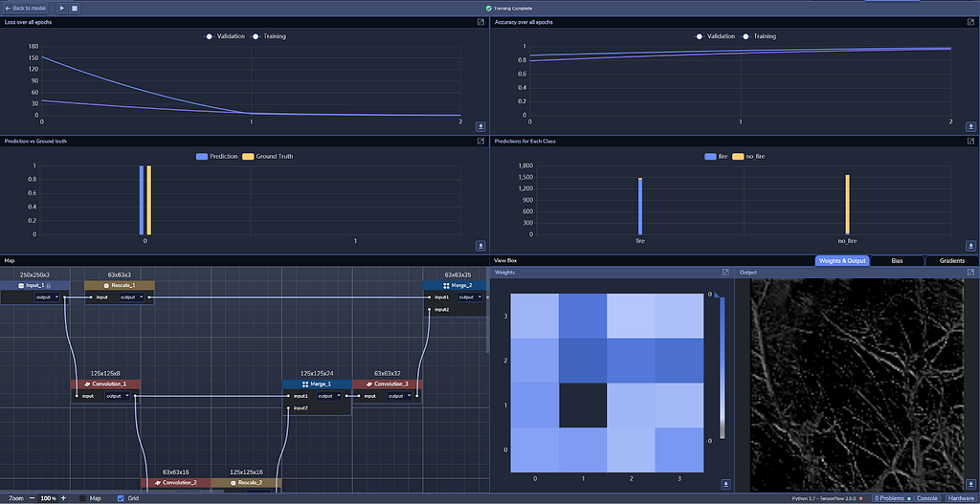This screenshot has width=980, height=504.
Task: Download the Weights heatmap
Action: click(725, 484)
